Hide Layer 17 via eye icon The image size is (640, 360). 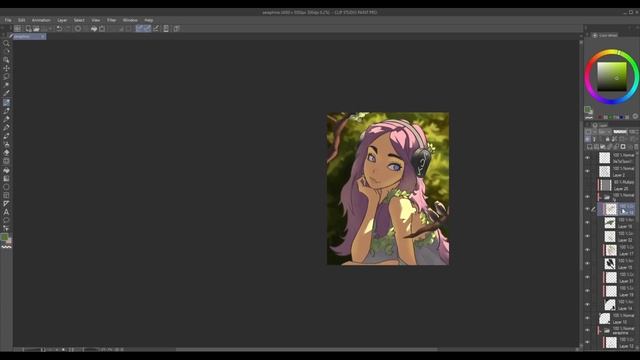pyautogui.click(x=588, y=250)
